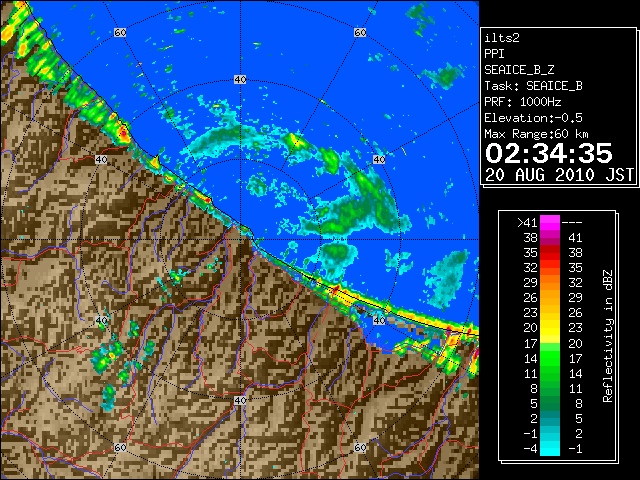Click the timestamp '02:34:35'

549,153
